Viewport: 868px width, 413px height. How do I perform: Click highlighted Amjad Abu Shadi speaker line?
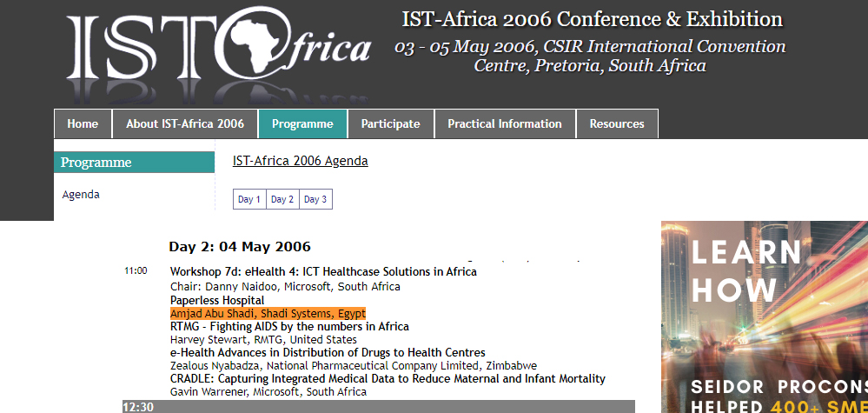(268, 313)
